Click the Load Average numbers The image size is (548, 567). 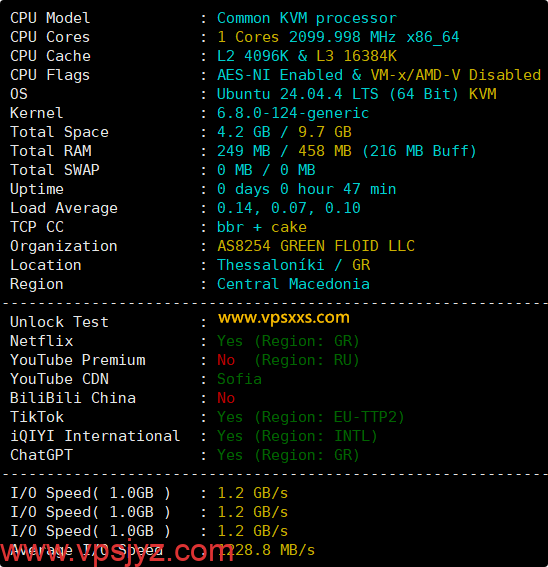point(289,208)
